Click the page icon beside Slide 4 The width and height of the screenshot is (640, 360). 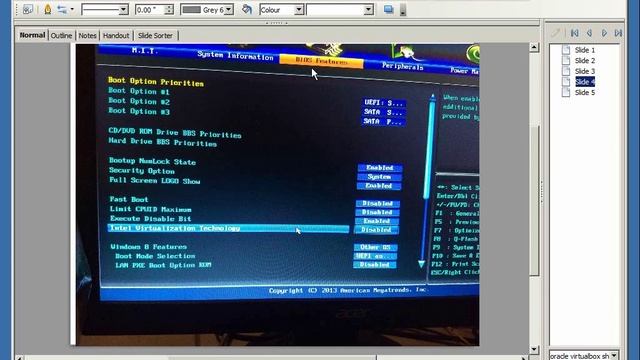tap(566, 82)
